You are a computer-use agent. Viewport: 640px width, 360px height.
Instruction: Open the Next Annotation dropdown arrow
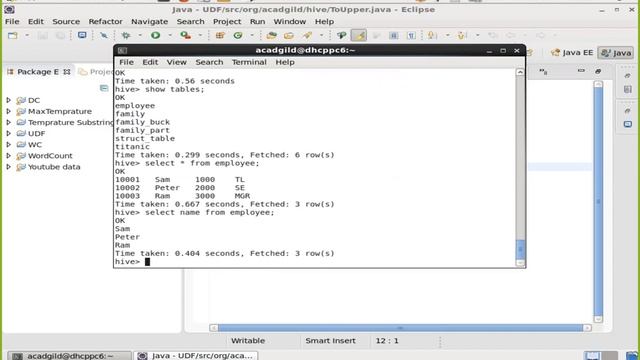(x=447, y=36)
